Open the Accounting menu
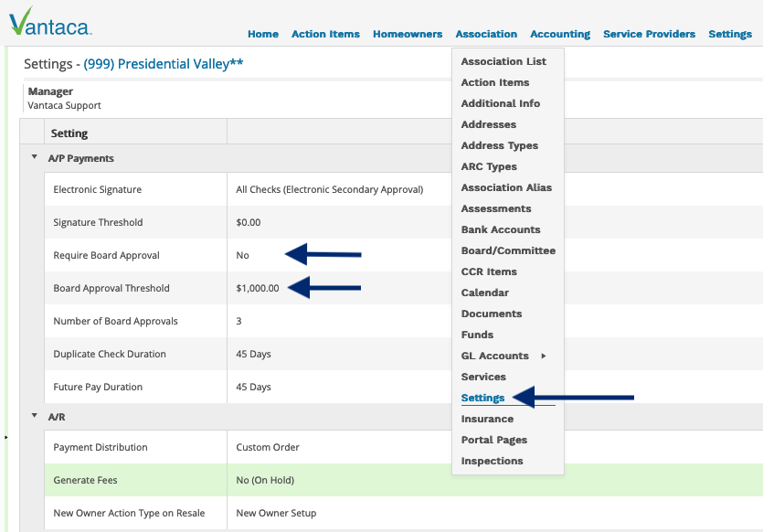Image resolution: width=763 pixels, height=532 pixels. tap(559, 34)
